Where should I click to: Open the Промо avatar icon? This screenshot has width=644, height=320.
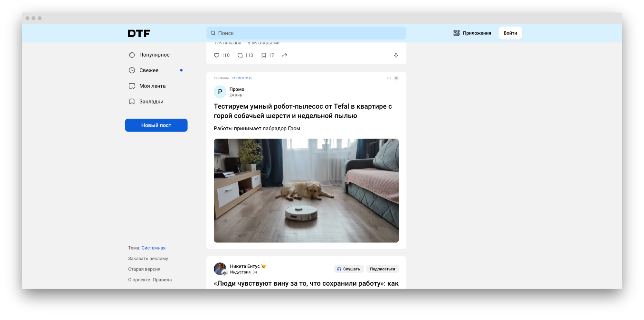220,92
